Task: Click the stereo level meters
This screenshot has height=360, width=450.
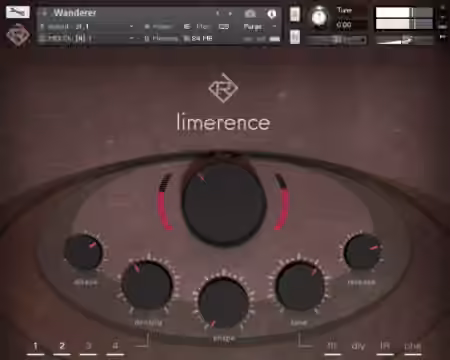Action: [404, 18]
